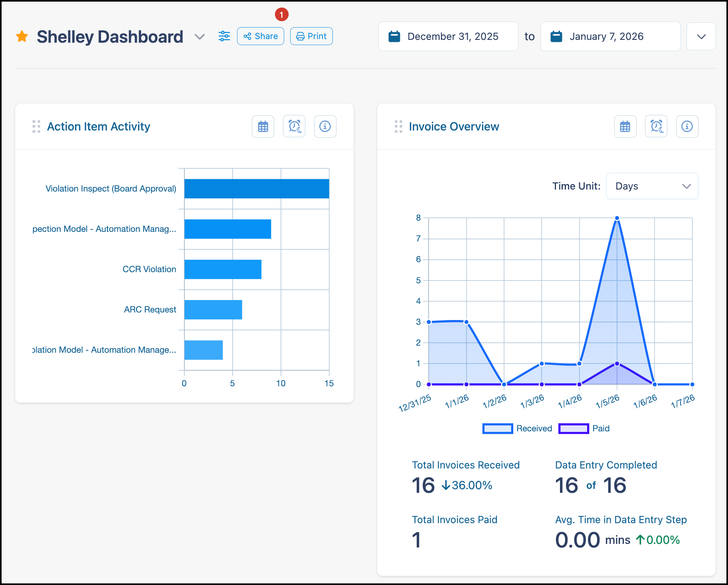Toggle the Received series in legend
The height and width of the screenshot is (585, 728).
pos(517,429)
